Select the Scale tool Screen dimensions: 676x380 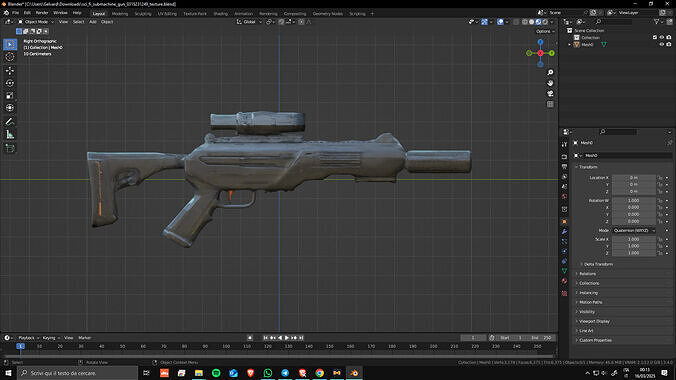point(10,96)
